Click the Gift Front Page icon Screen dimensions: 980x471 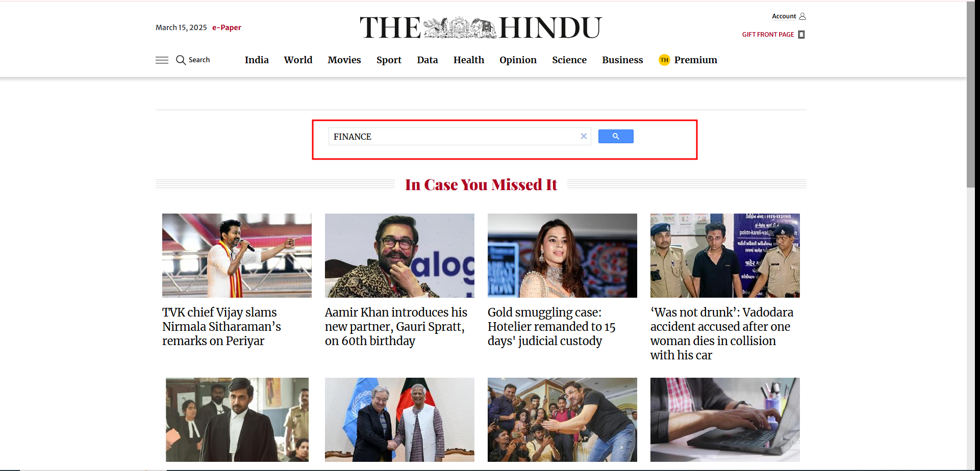pyautogui.click(x=801, y=35)
